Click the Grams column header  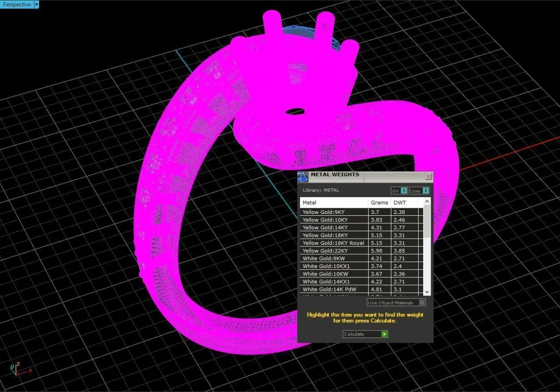380,202
